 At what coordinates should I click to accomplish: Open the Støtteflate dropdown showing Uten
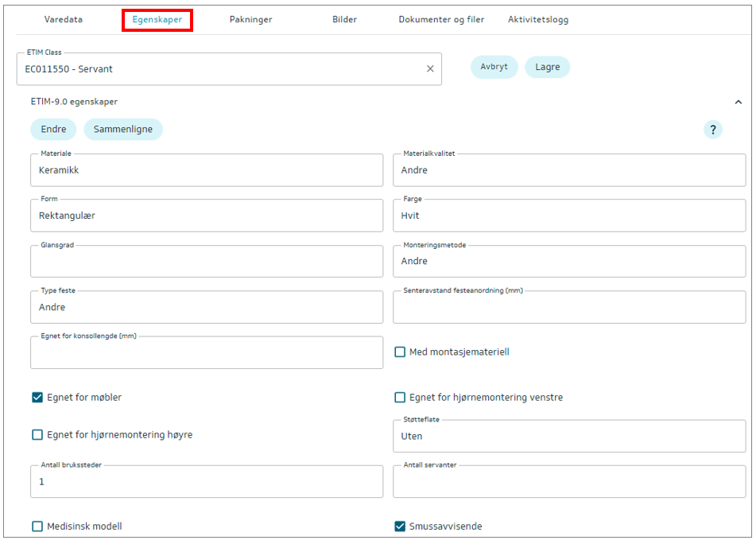tap(569, 436)
